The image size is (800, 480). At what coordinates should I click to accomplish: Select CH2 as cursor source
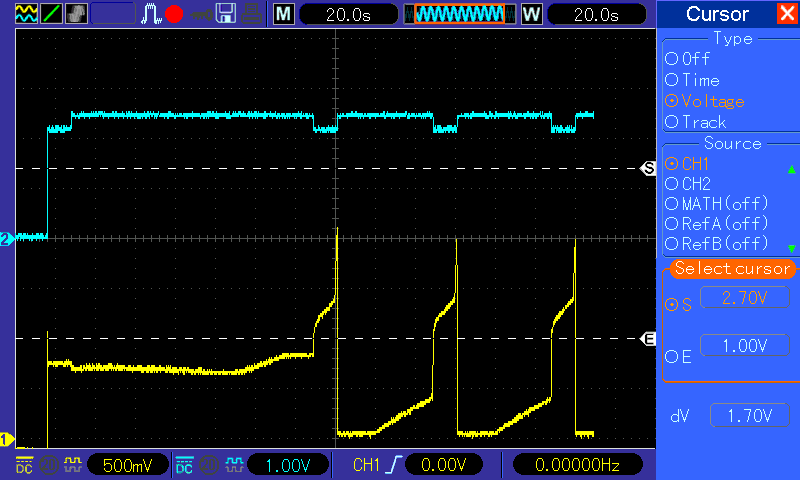point(688,184)
